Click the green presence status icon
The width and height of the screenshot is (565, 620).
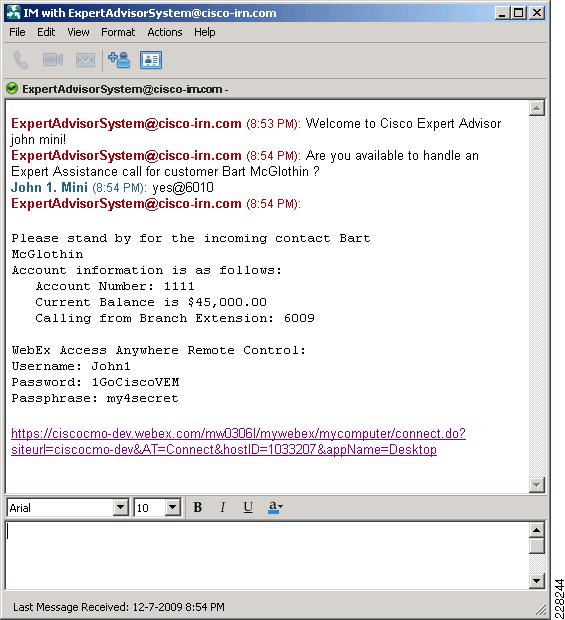click(12, 89)
